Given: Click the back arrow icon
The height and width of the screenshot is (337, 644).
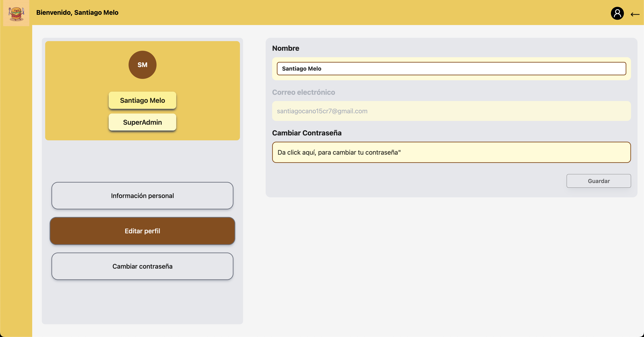Looking at the screenshot, I should (635, 15).
